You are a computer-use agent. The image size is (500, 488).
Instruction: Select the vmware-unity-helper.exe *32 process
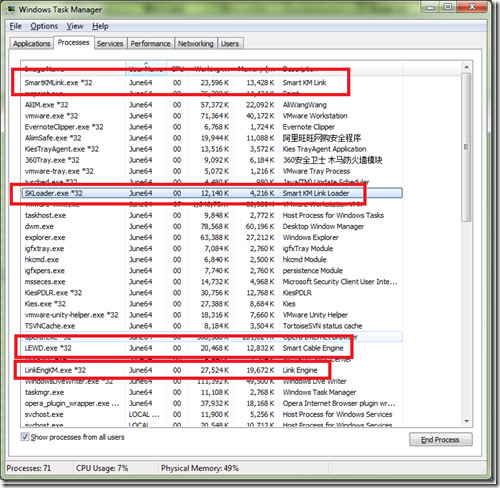212,315
